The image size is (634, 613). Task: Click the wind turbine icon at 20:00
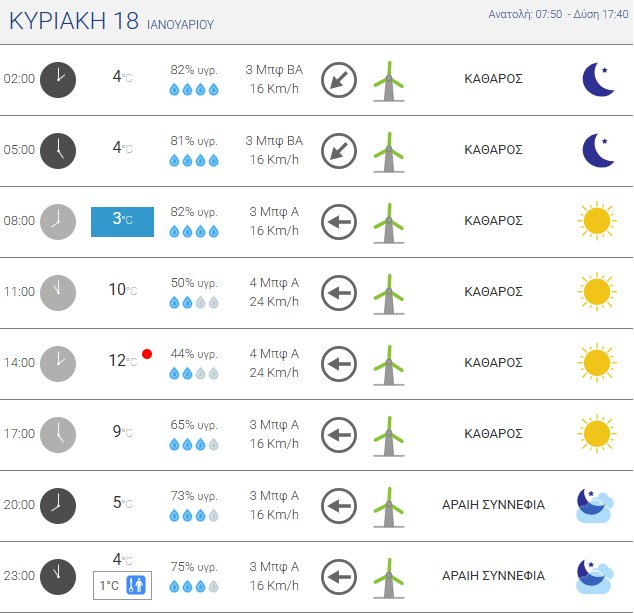[388, 505]
